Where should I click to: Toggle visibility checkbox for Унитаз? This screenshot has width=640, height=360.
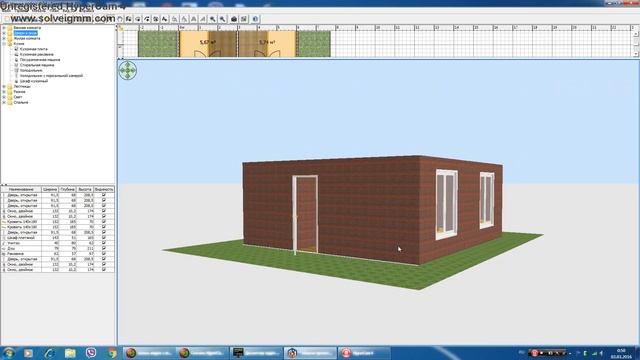[104, 243]
